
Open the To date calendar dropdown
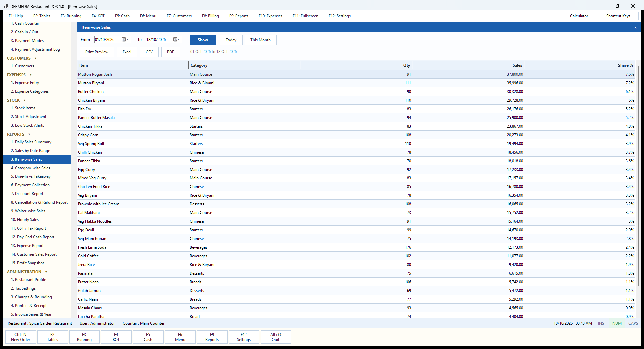click(x=177, y=40)
